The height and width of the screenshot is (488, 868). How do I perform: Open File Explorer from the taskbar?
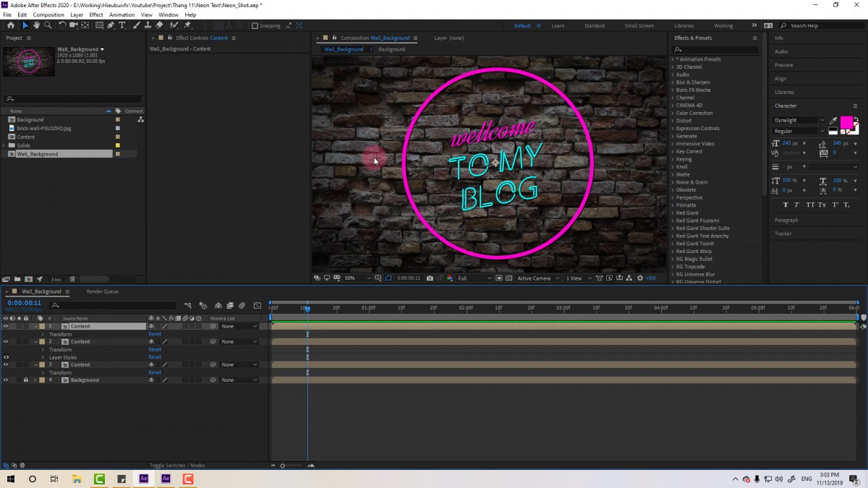77,479
